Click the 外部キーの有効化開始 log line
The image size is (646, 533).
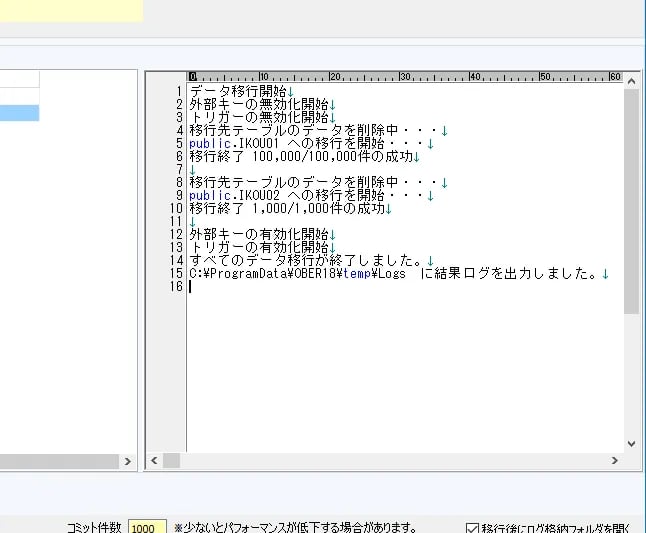click(x=258, y=234)
